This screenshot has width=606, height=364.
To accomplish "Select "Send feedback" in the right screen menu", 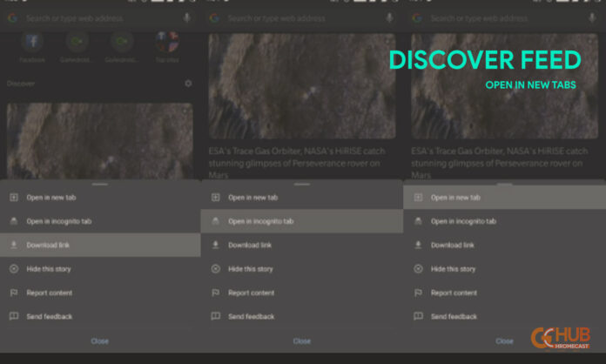I will (x=453, y=316).
